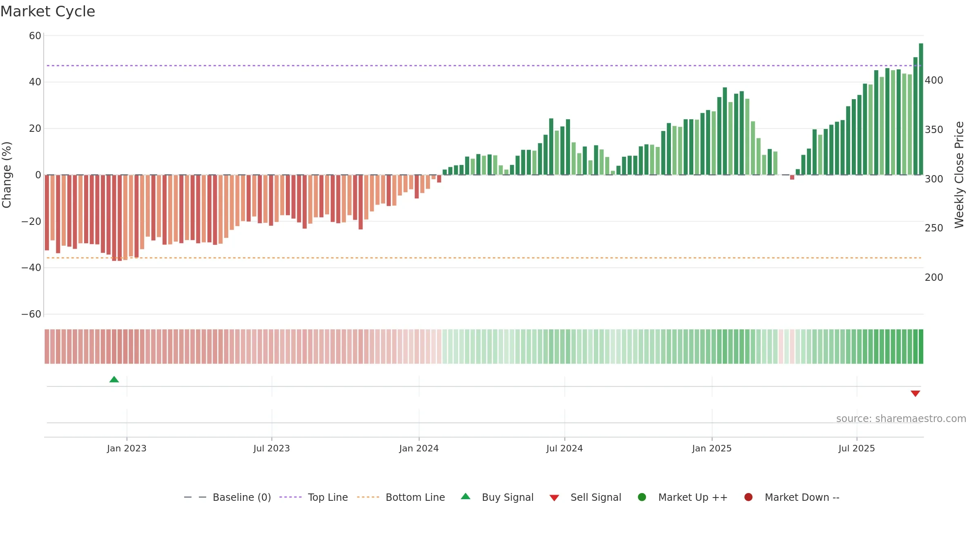Click the purple dotted line legend swatch
Screen dimensions: 980x551
[290, 497]
